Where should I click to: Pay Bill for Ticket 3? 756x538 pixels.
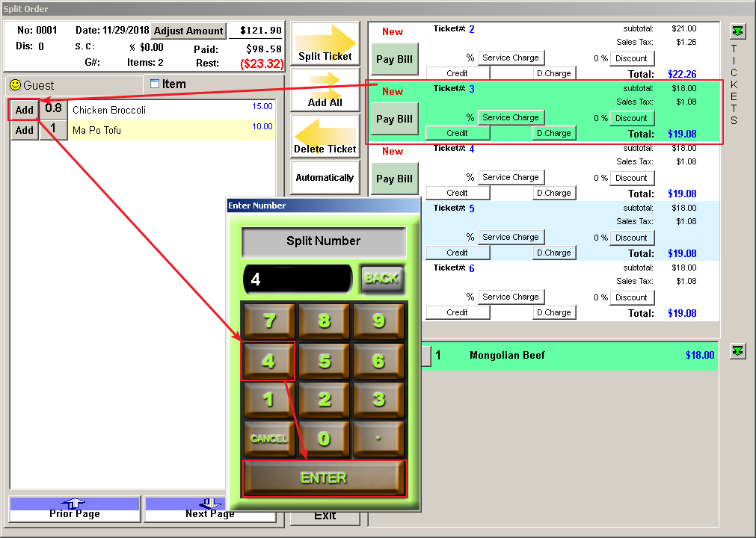tap(394, 119)
